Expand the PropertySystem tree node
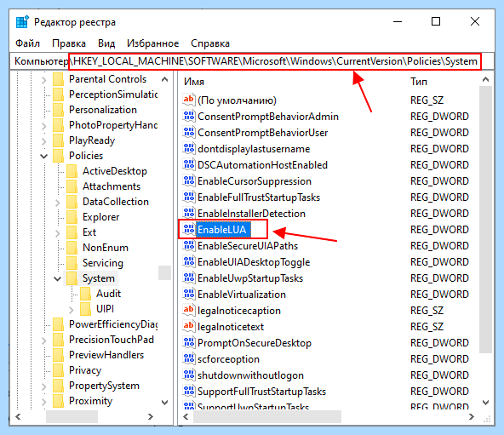504x435 pixels. [x=44, y=386]
